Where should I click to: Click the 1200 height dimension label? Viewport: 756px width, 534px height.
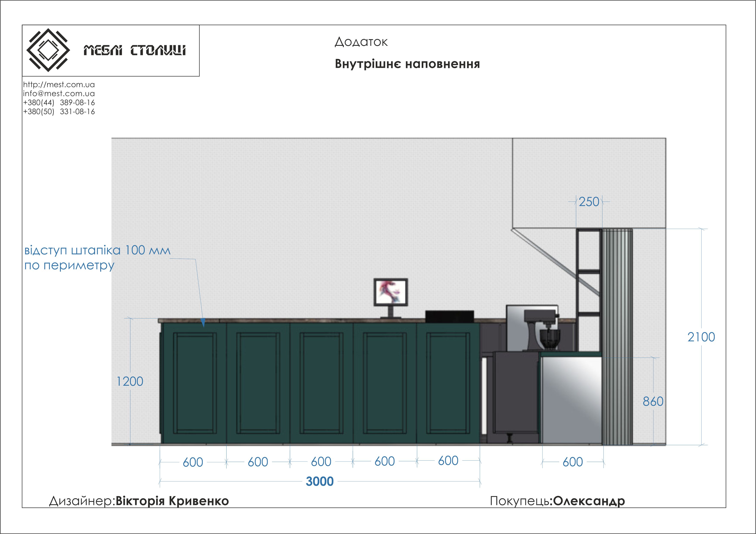130,382
